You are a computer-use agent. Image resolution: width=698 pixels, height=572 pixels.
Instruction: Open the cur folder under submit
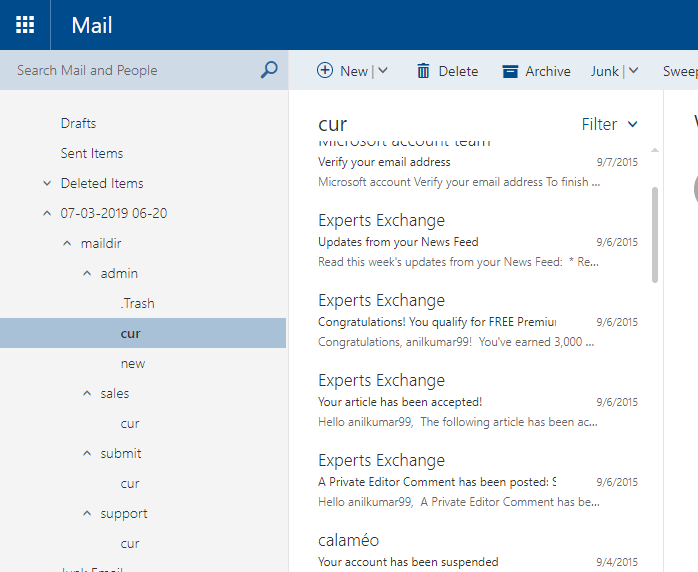pyautogui.click(x=130, y=484)
